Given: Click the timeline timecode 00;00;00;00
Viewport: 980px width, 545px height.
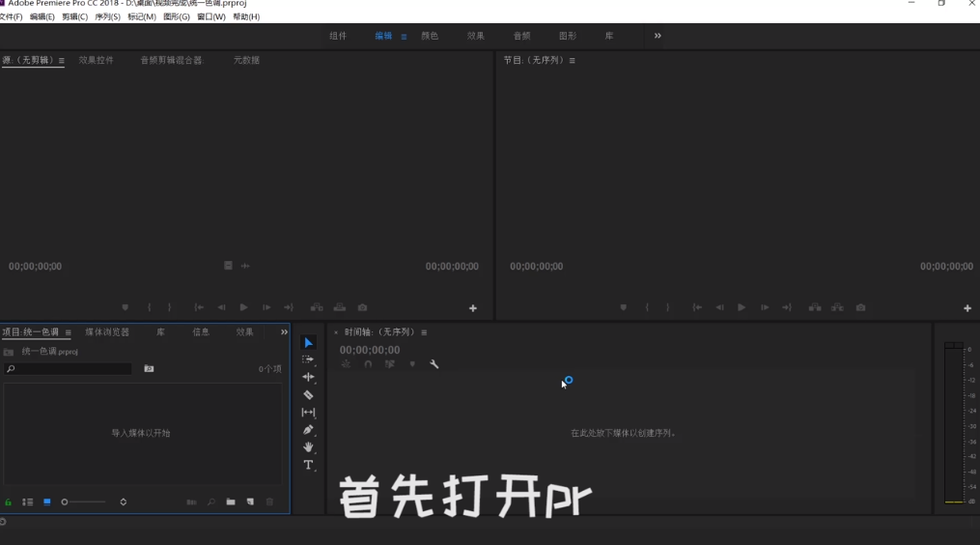Looking at the screenshot, I should coord(370,350).
